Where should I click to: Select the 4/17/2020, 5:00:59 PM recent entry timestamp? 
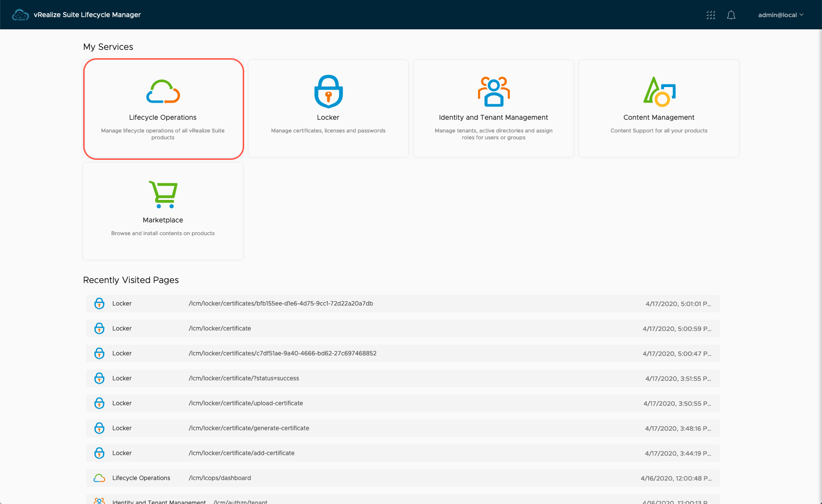pyautogui.click(x=677, y=329)
